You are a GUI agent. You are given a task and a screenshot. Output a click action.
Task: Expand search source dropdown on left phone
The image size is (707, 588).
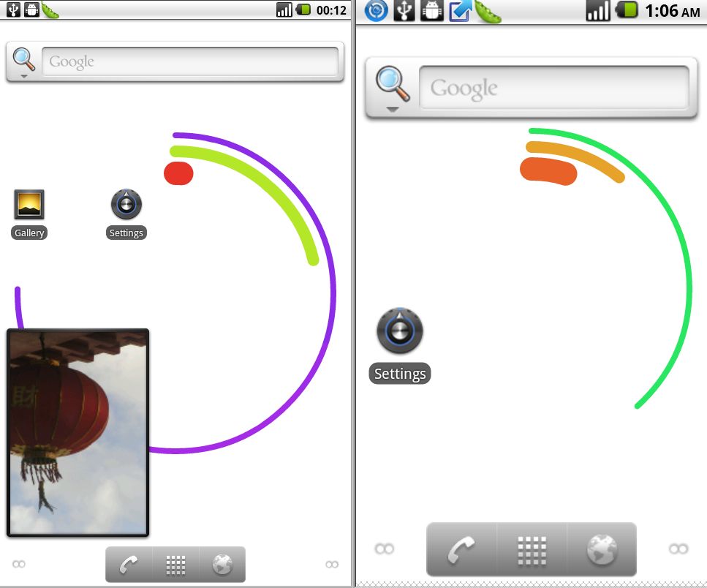point(24,76)
